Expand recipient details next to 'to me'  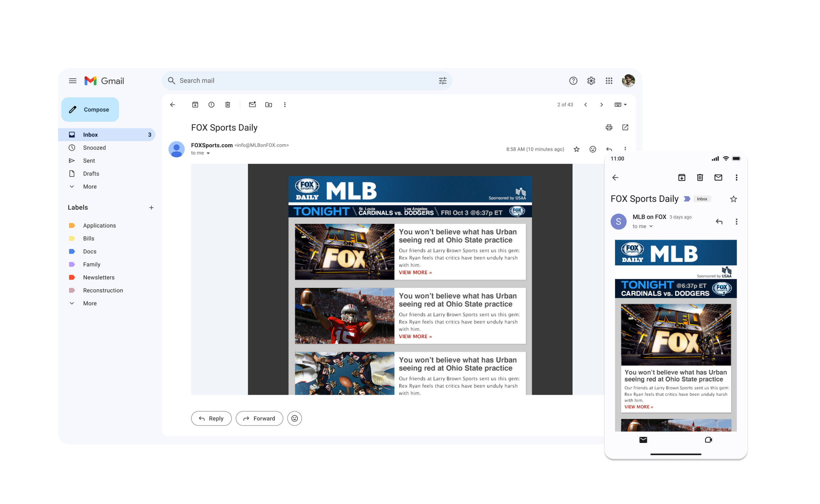coord(208,153)
